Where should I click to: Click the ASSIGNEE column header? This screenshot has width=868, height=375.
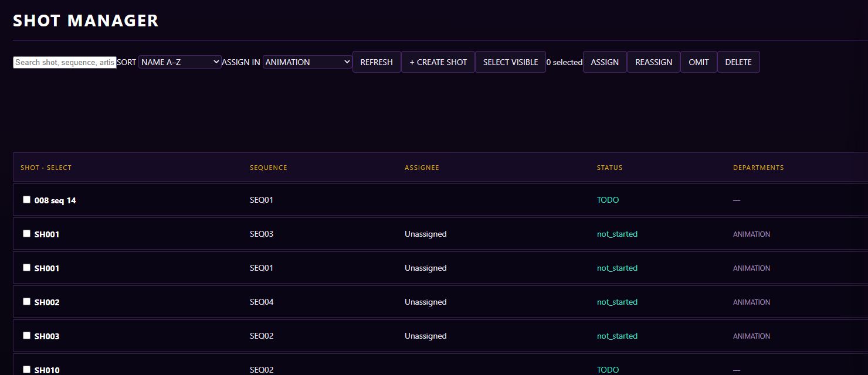(422, 168)
